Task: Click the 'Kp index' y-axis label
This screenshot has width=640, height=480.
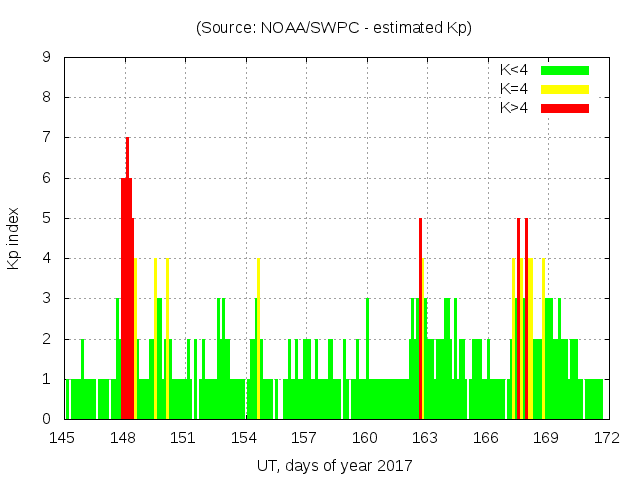Action: pos(14,238)
